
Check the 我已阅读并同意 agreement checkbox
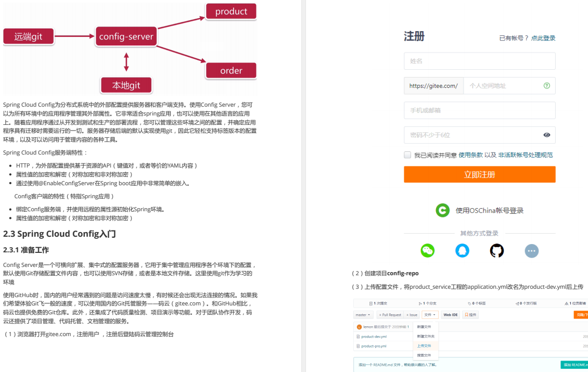407,155
